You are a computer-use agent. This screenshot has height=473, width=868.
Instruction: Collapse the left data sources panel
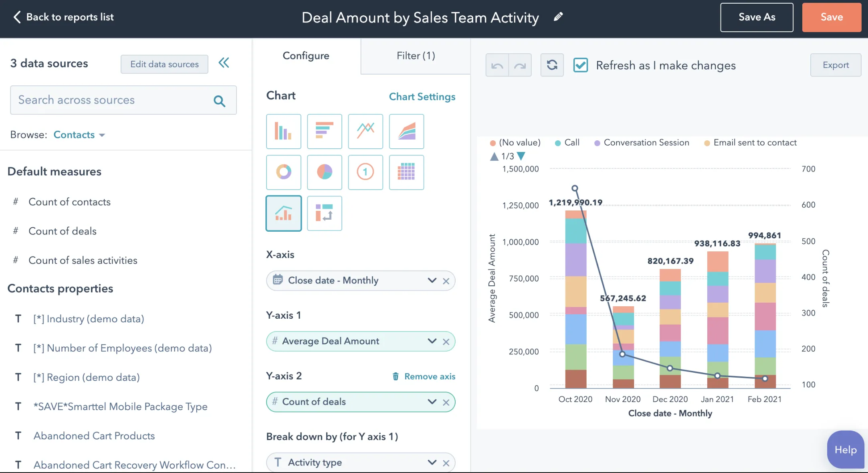coord(224,63)
